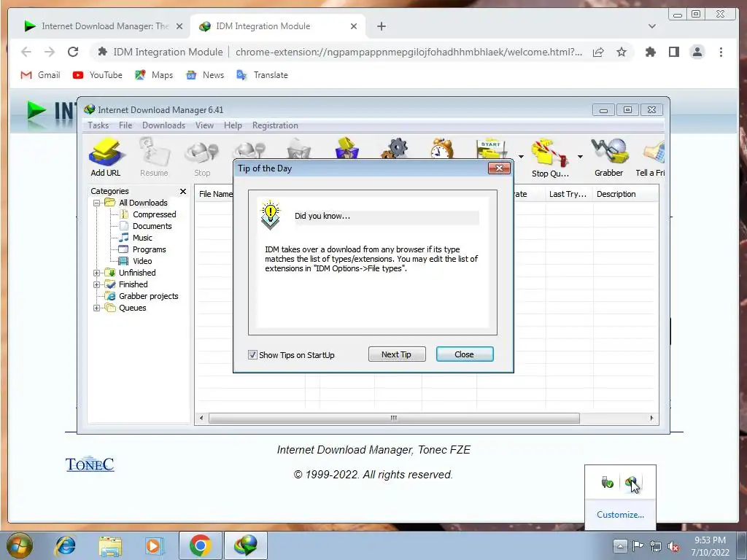Open Gmail bookmark

pos(41,75)
